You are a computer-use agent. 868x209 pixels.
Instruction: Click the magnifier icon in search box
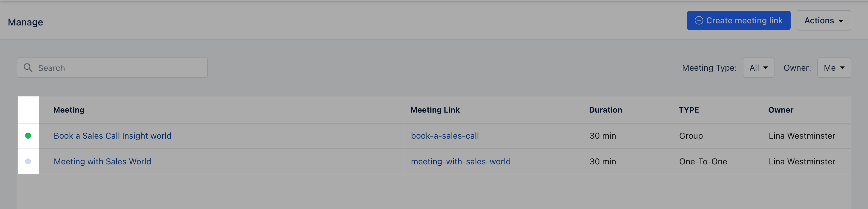28,68
